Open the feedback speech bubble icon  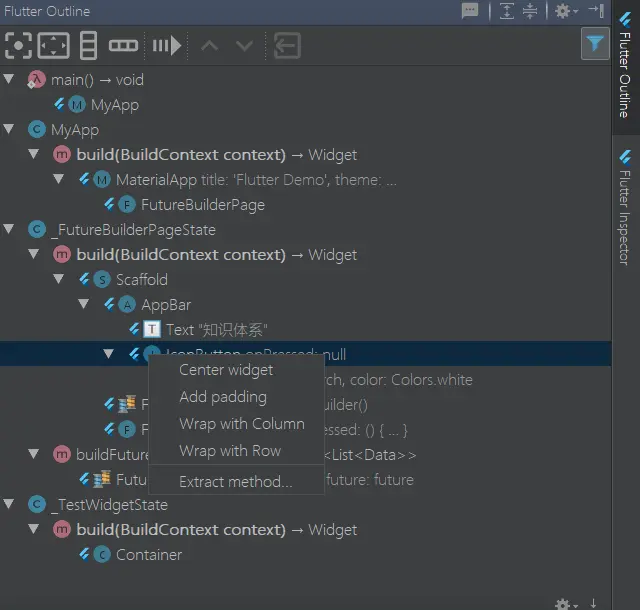470,10
